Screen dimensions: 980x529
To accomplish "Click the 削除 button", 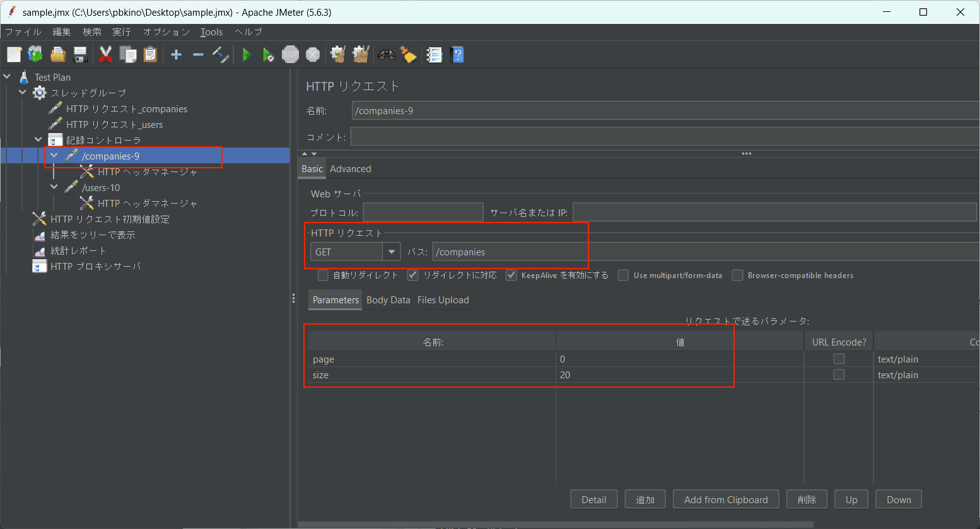I will tap(807, 499).
